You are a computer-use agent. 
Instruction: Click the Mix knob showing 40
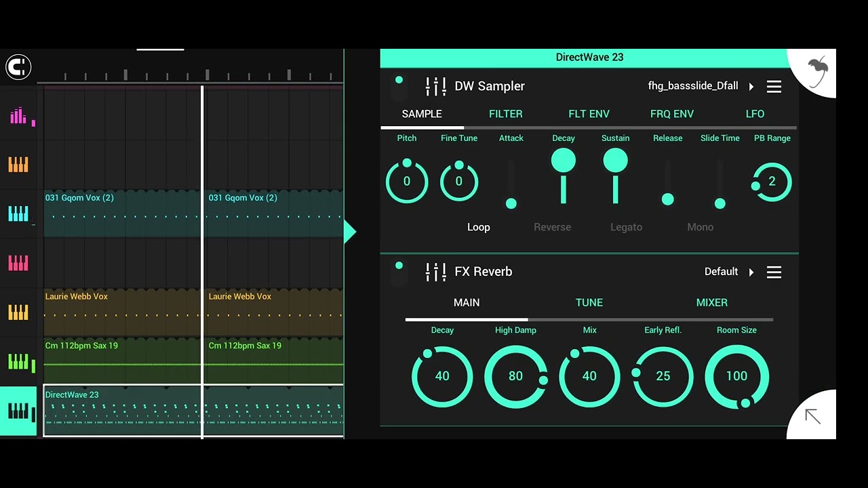[589, 376]
